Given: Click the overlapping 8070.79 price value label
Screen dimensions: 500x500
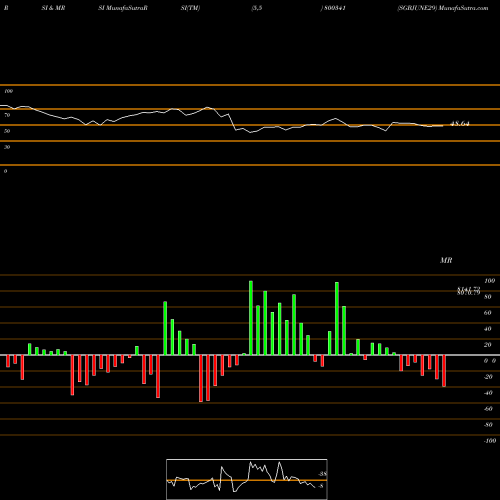Looking at the screenshot, I should [x=468, y=293].
